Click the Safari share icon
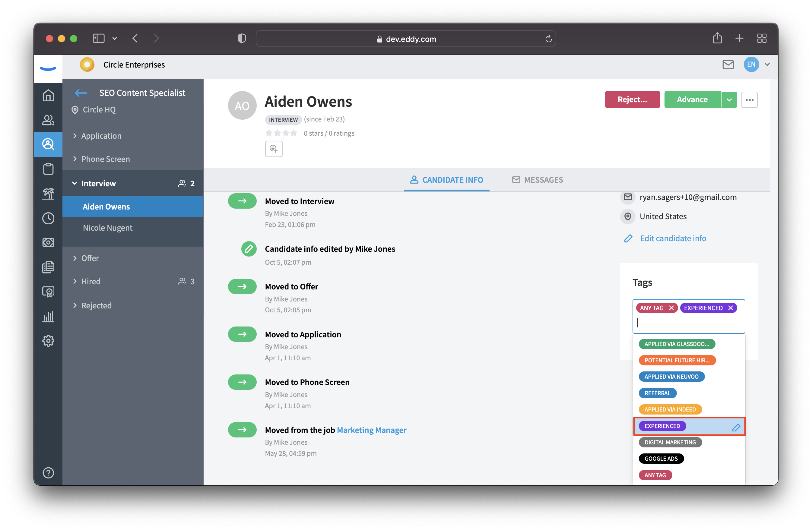This screenshot has height=530, width=812. [717, 38]
